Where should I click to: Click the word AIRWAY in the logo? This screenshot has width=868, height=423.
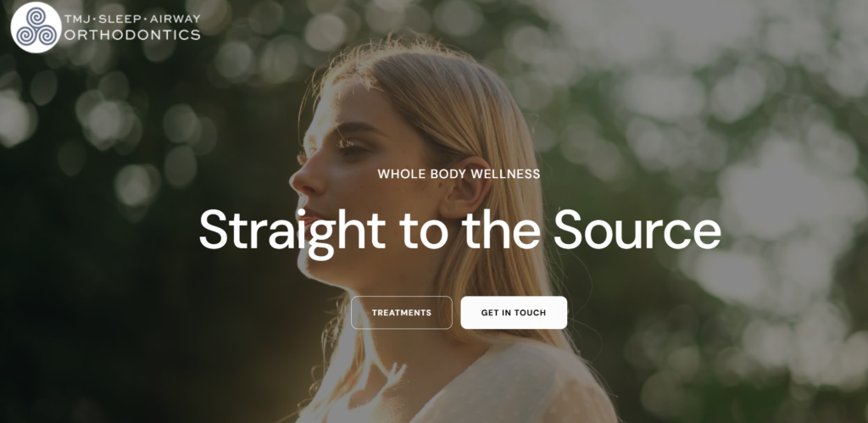point(175,19)
